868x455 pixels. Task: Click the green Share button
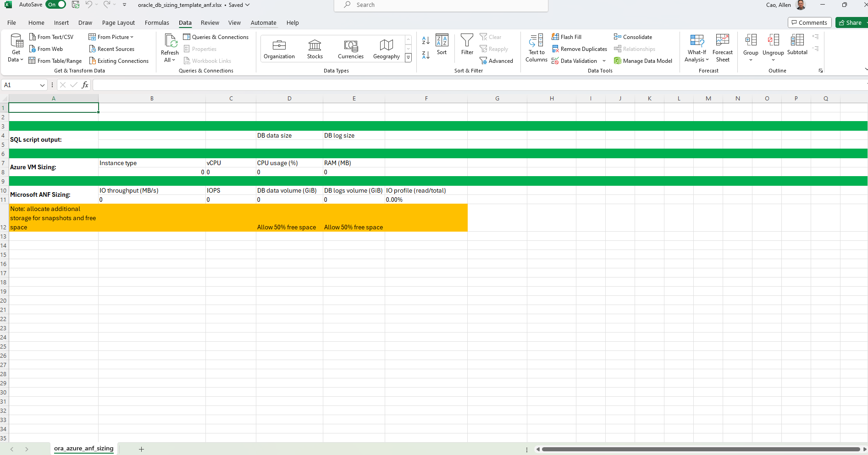coord(851,22)
